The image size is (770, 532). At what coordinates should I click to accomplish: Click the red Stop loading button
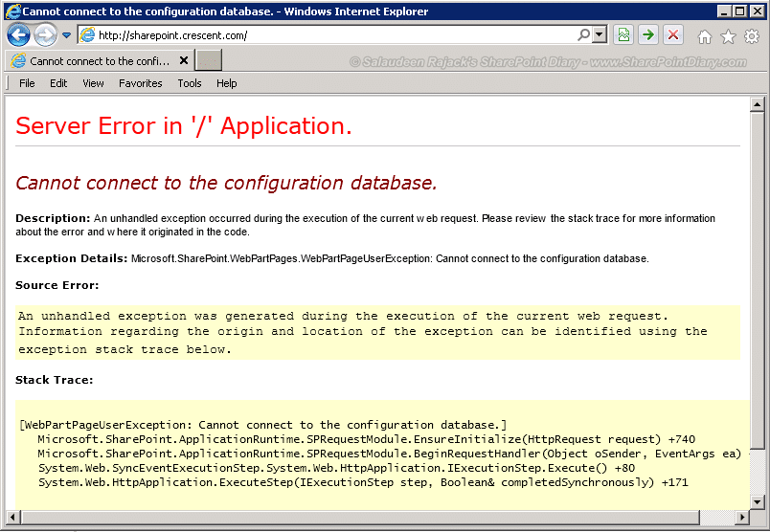673,34
